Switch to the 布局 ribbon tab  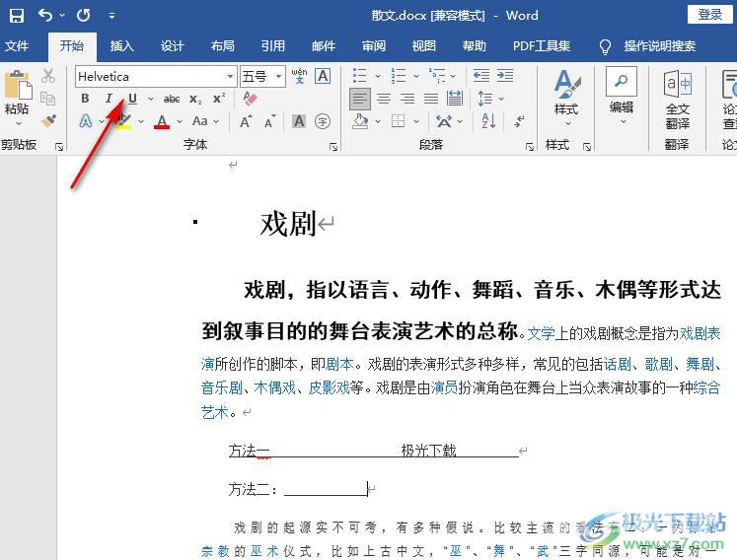pos(222,46)
